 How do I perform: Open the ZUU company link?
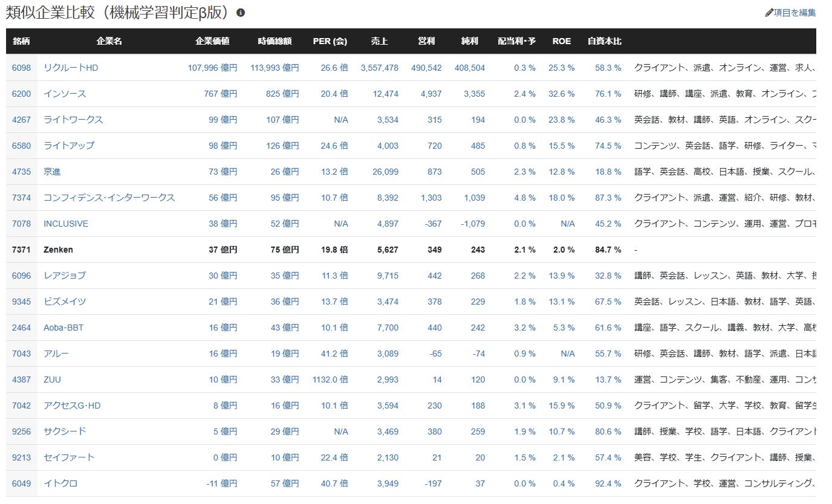(x=52, y=380)
